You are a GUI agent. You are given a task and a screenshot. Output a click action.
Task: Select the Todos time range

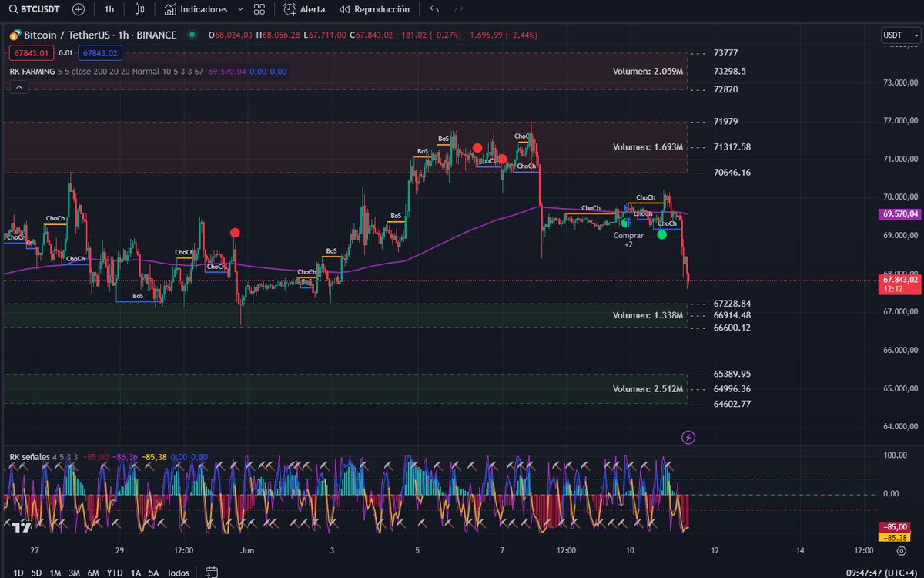178,573
